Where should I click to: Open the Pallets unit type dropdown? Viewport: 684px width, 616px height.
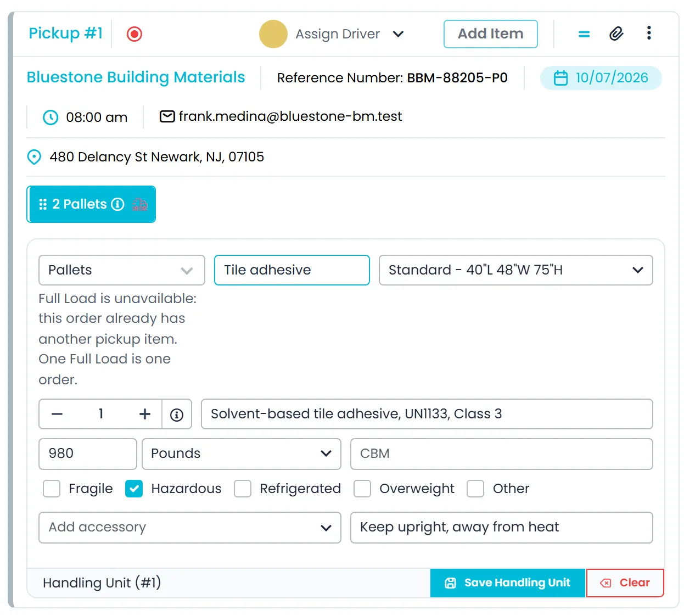(122, 270)
